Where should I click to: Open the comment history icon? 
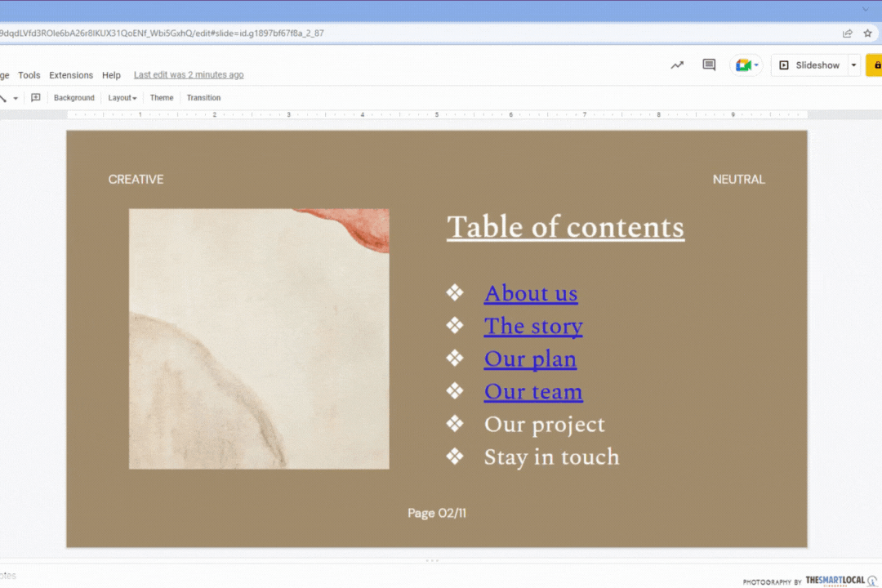coord(709,65)
